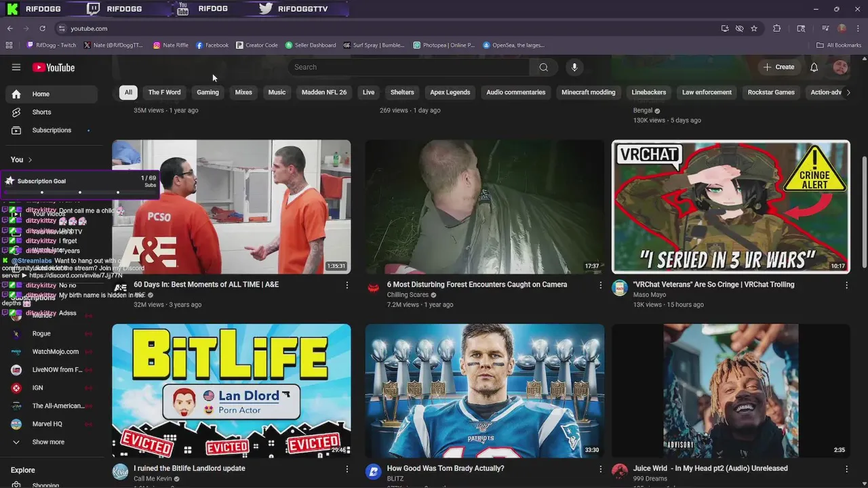Image resolution: width=868 pixels, height=488 pixels.
Task: Open the browser apps grid icon
Action: [9, 45]
